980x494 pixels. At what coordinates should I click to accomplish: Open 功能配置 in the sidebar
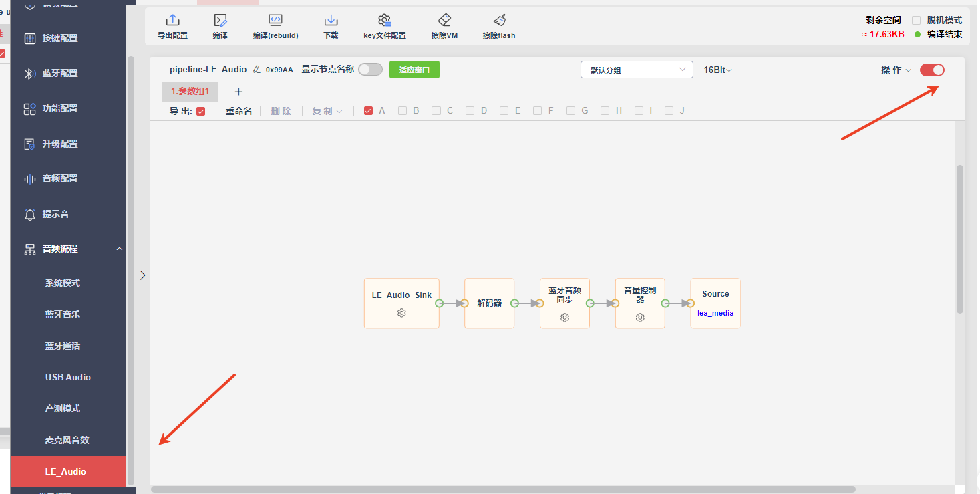[68, 108]
